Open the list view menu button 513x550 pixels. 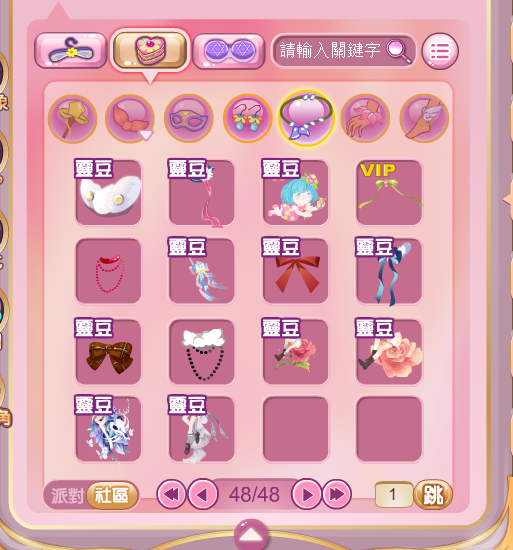tap(440, 51)
